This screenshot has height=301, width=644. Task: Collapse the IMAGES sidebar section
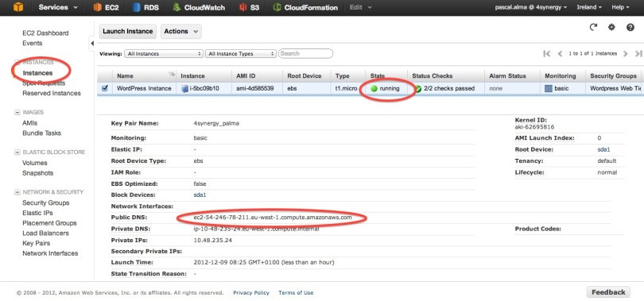17,112
